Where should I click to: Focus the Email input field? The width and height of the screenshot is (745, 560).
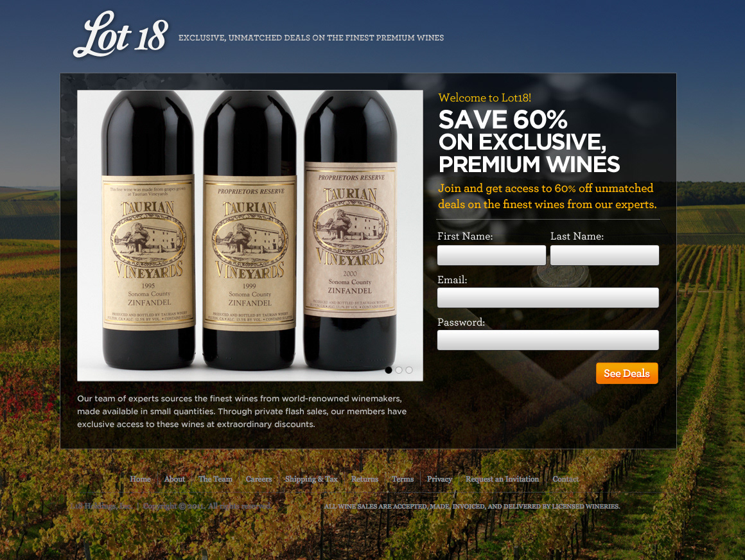click(548, 298)
